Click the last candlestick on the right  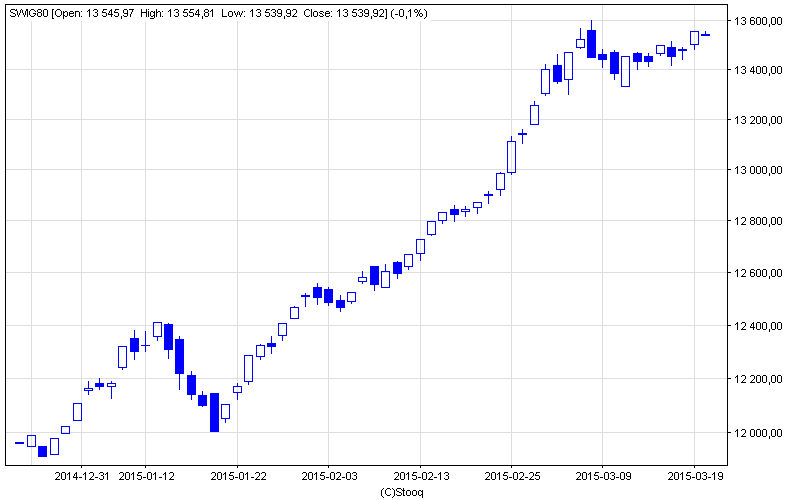(706, 35)
